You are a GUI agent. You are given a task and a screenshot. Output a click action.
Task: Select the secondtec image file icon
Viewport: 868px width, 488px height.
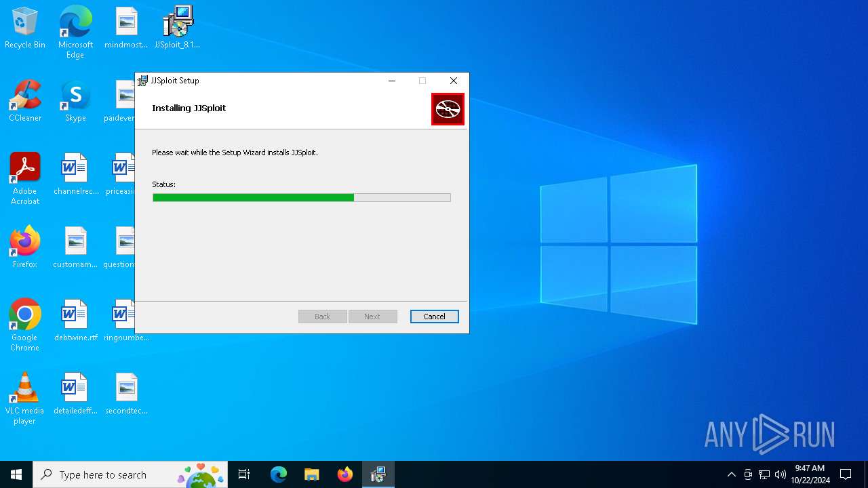[126, 394]
